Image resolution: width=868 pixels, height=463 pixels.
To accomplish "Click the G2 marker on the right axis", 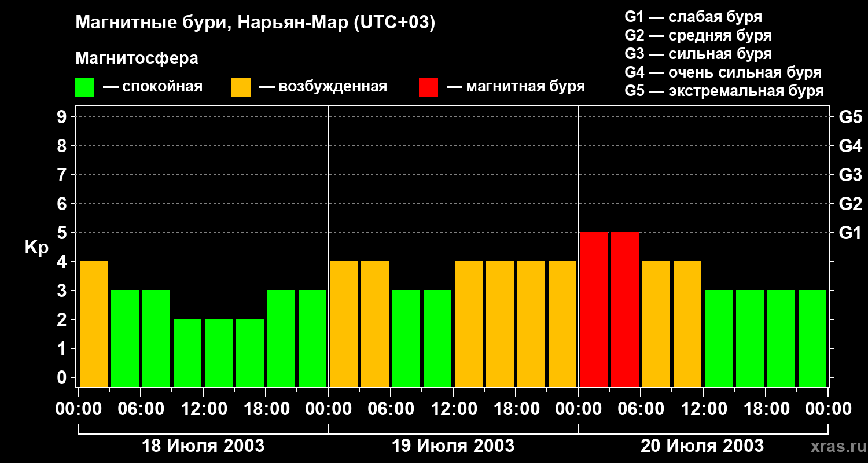I will tap(850, 204).
